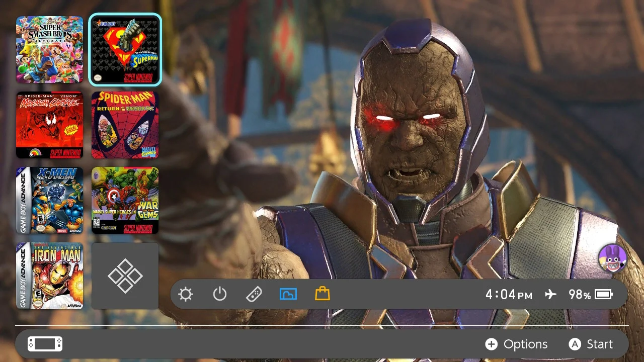Click the A Start button

591,344
